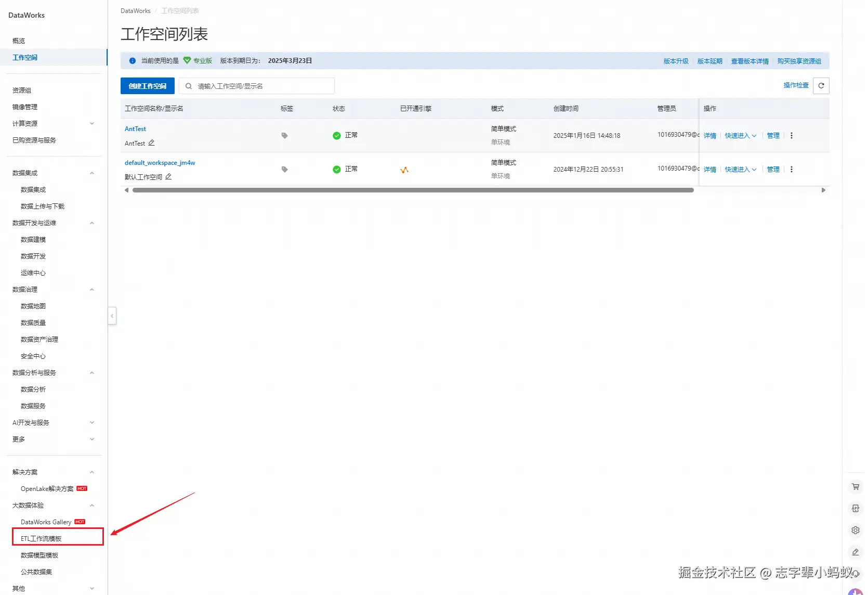Click the engine icon in the default_workspace_jm4w row
The image size is (868, 595).
pyautogui.click(x=404, y=170)
